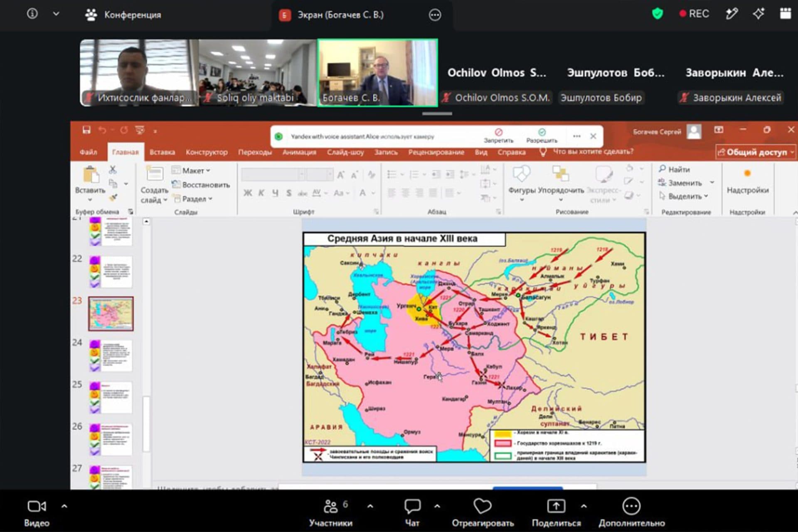Image resolution: width=798 pixels, height=532 pixels.
Task: Toggle underline Ч formatting
Action: tap(275, 193)
